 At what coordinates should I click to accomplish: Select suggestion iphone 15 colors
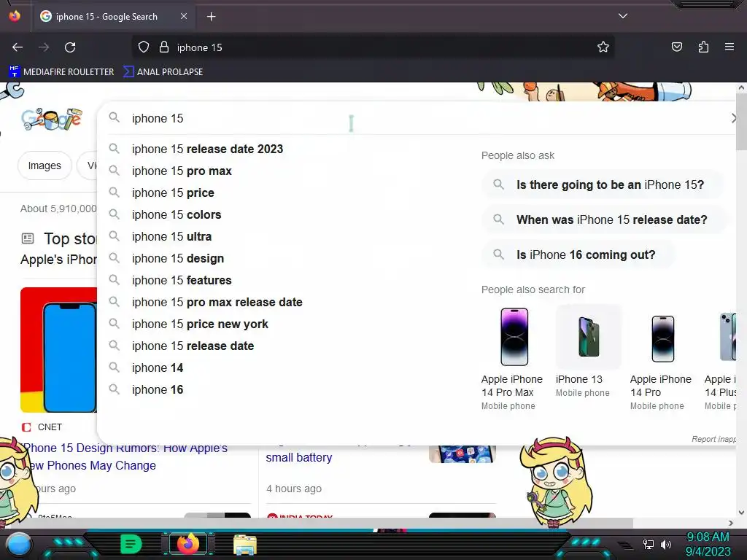tap(177, 215)
